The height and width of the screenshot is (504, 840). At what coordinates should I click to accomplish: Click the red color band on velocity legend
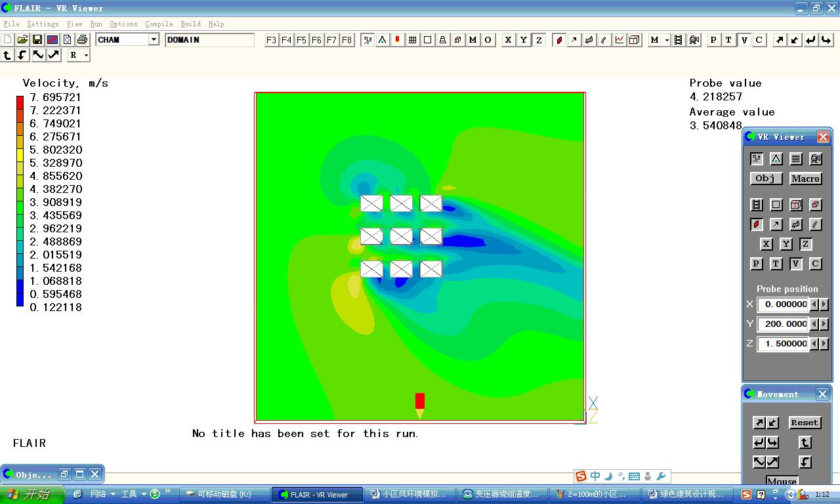coord(20,102)
